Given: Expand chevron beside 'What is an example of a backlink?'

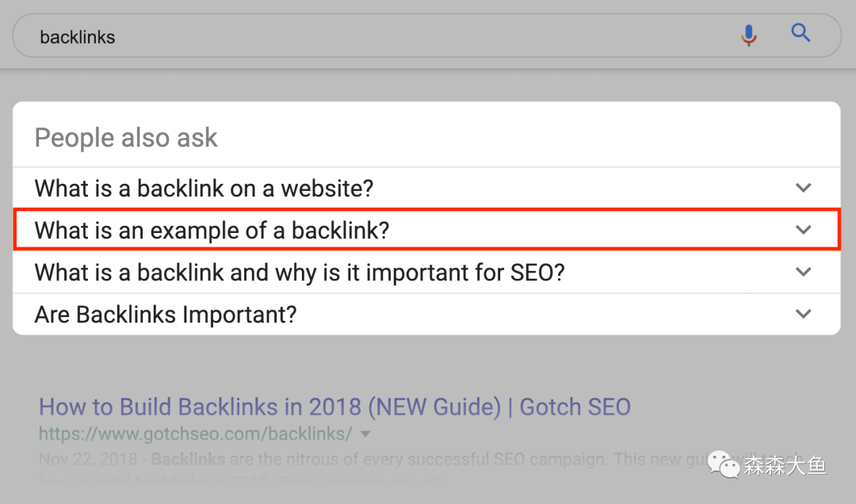Looking at the screenshot, I should 804,230.
